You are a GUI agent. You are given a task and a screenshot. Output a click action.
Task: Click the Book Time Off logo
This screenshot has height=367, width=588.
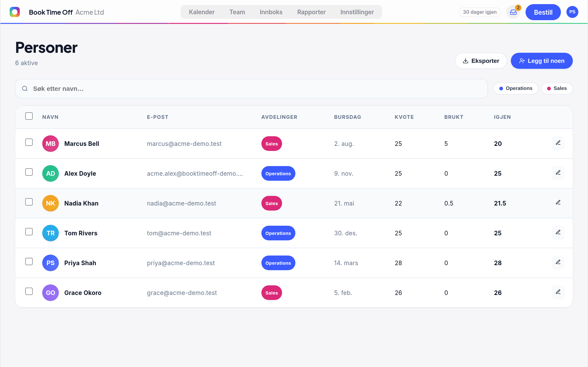tap(14, 12)
